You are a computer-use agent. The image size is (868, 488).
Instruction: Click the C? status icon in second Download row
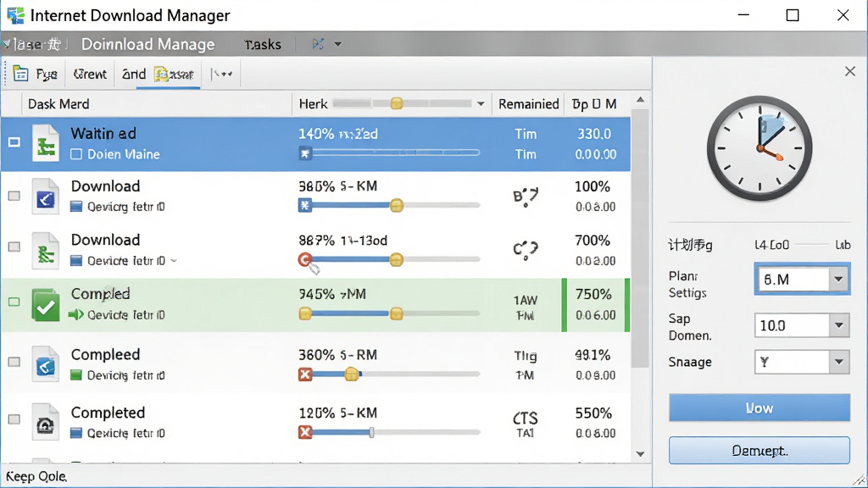(x=526, y=250)
